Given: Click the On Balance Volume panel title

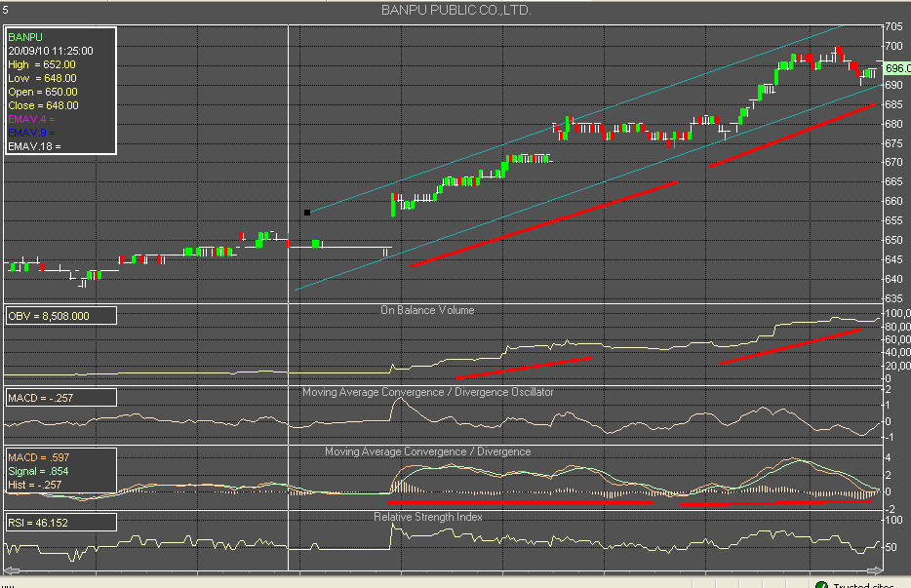Looking at the screenshot, I should pos(427,310).
